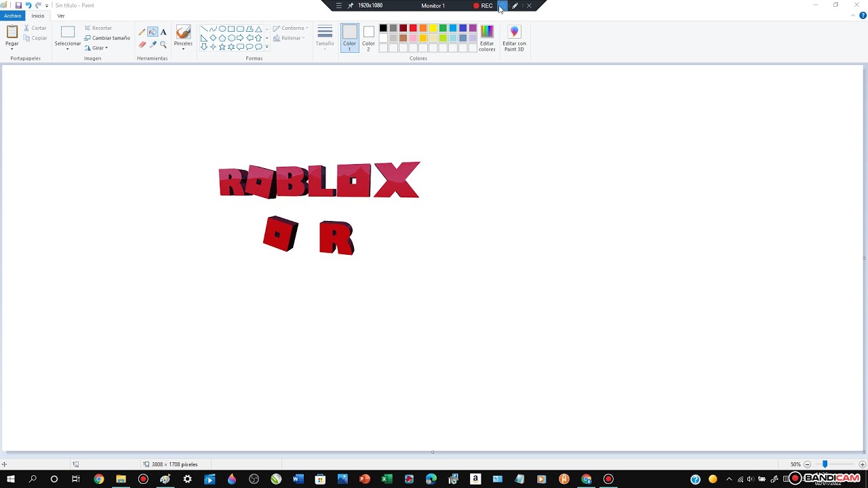Image resolution: width=868 pixels, height=488 pixels.
Task: Open Editar colores dialog
Action: pos(487,38)
